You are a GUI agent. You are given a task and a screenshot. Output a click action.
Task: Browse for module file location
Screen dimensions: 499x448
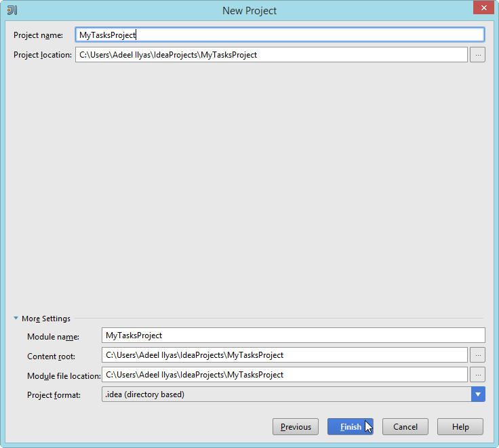[477, 374]
